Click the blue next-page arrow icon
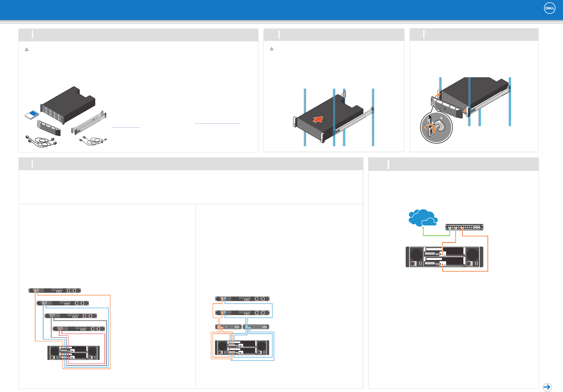 coord(547,387)
